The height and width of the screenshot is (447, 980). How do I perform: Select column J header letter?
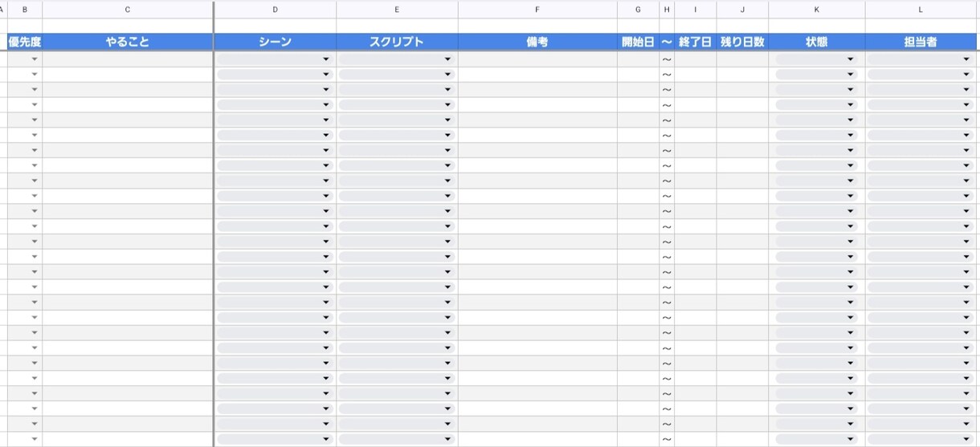(x=742, y=10)
